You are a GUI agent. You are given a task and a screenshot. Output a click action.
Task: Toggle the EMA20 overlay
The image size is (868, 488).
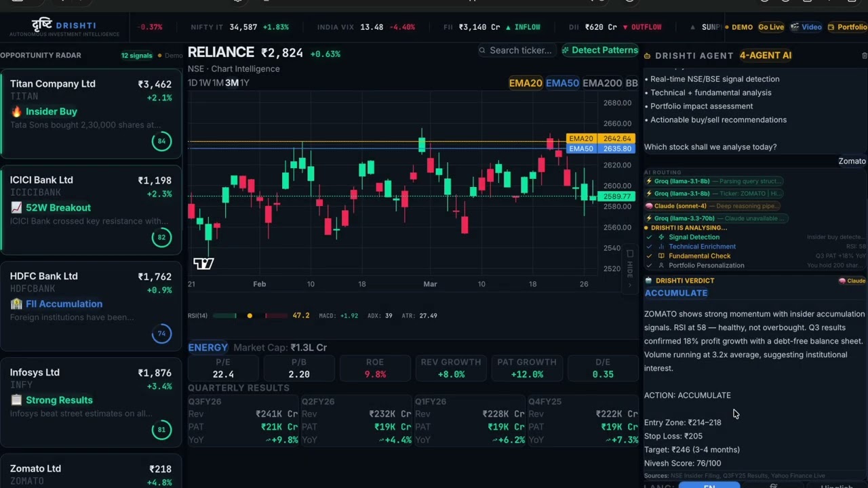tap(526, 83)
